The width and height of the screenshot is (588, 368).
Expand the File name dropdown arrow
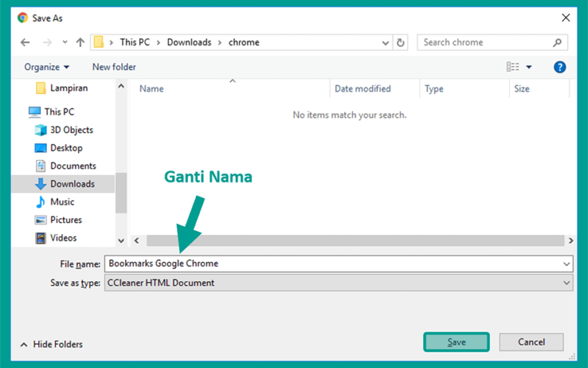[x=567, y=264]
